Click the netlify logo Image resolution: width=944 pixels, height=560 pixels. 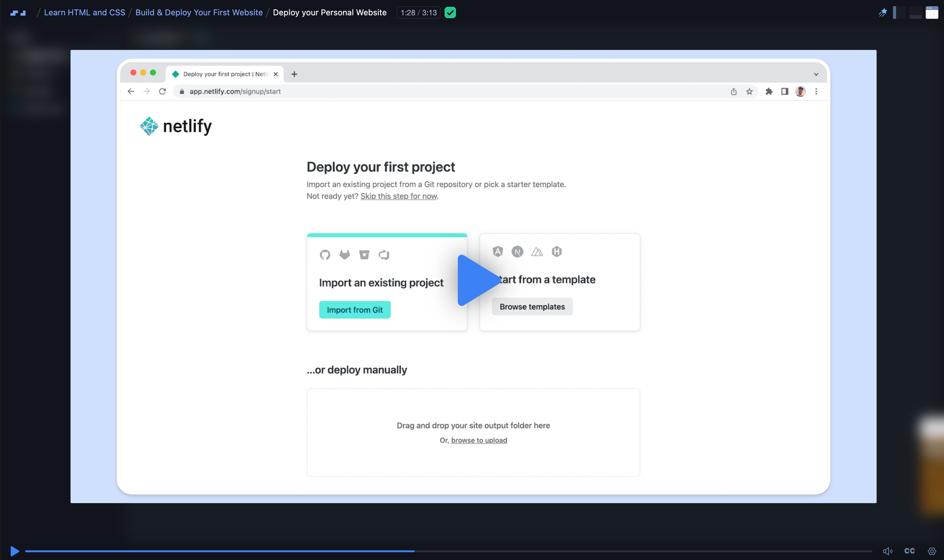coord(176,126)
